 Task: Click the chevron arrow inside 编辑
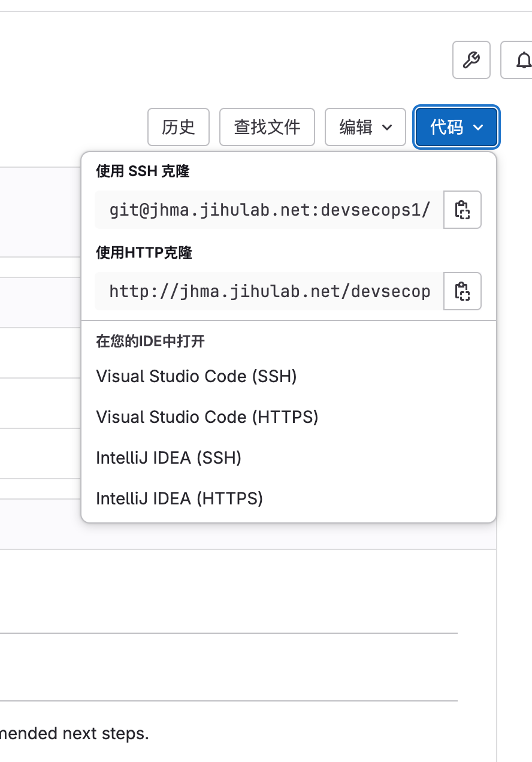tap(387, 127)
